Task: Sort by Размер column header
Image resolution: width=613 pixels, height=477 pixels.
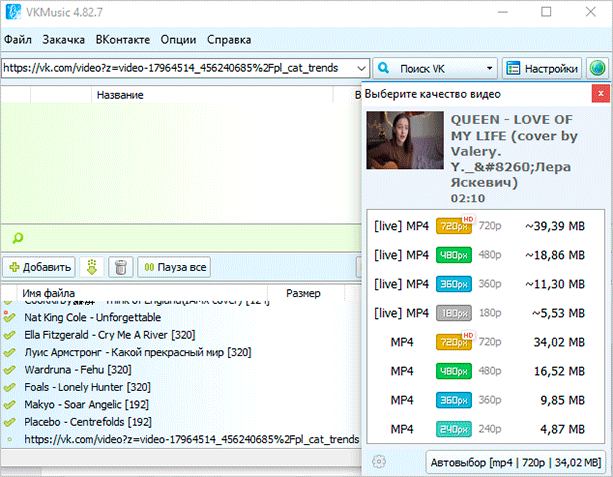Action: (303, 293)
